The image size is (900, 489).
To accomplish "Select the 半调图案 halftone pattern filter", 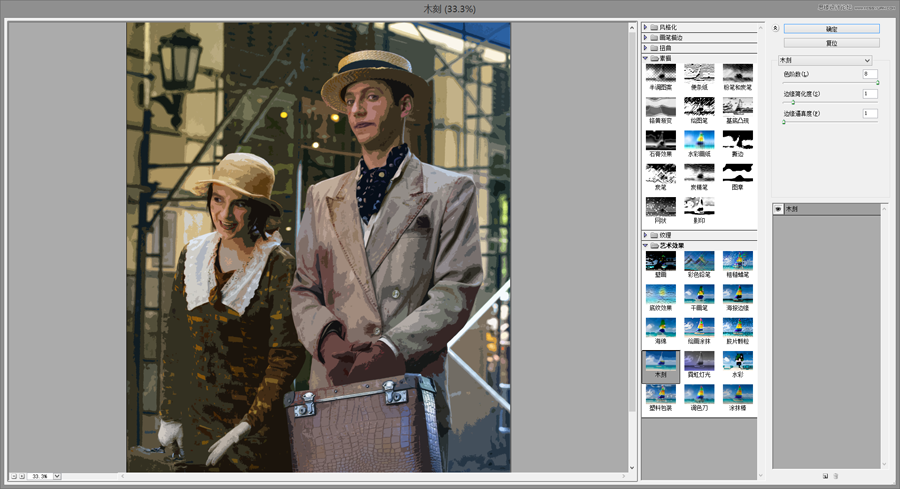I will coord(660,73).
